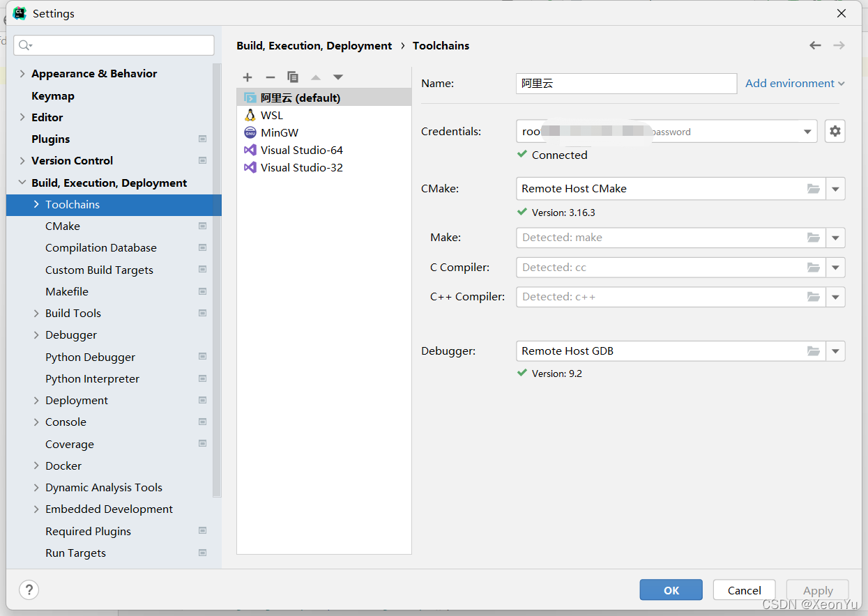Click the Plugins project-level icon
Image resolution: width=868 pixels, height=616 pixels.
[x=202, y=139]
